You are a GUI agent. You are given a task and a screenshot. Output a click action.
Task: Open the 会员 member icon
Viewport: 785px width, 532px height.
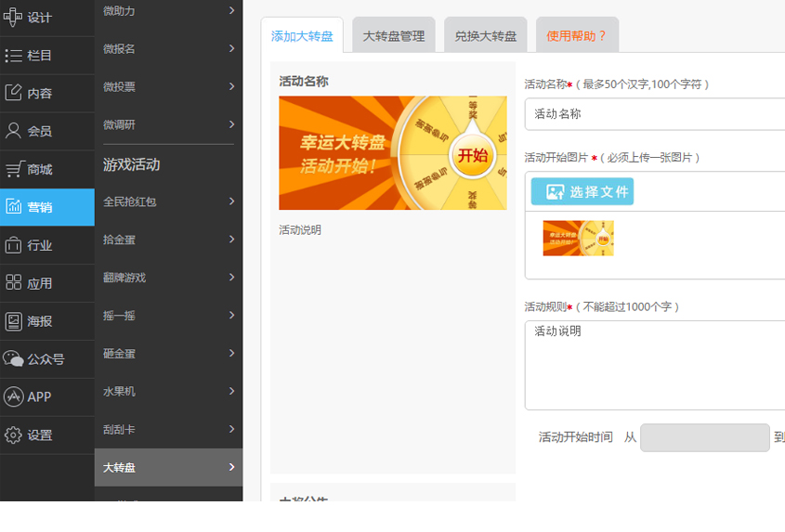point(13,131)
